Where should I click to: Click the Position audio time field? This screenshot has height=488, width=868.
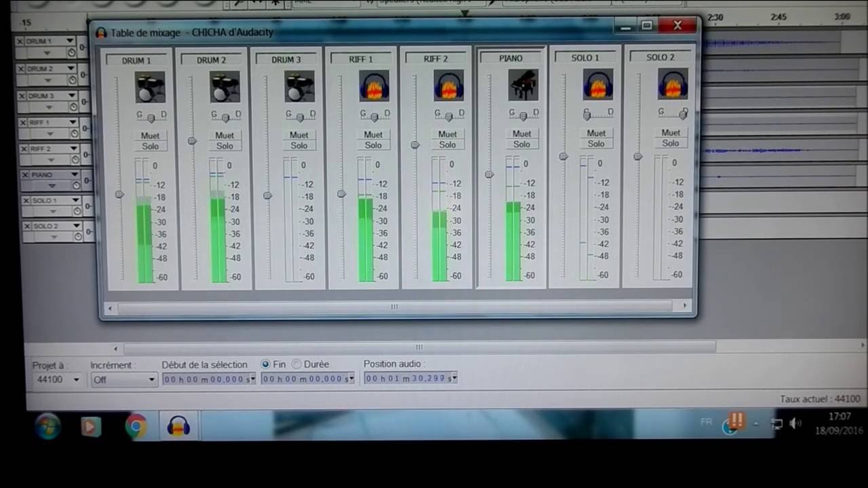[x=410, y=378]
